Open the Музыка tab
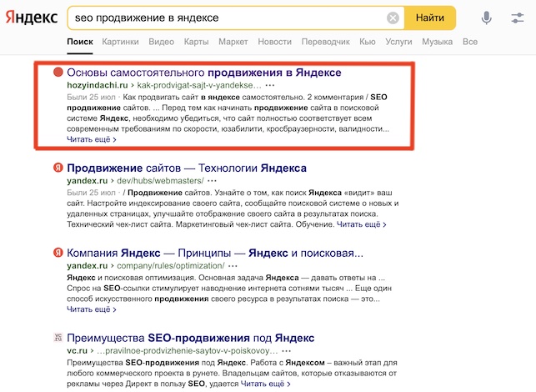Viewport: 536px width, 392px height. pyautogui.click(x=437, y=42)
